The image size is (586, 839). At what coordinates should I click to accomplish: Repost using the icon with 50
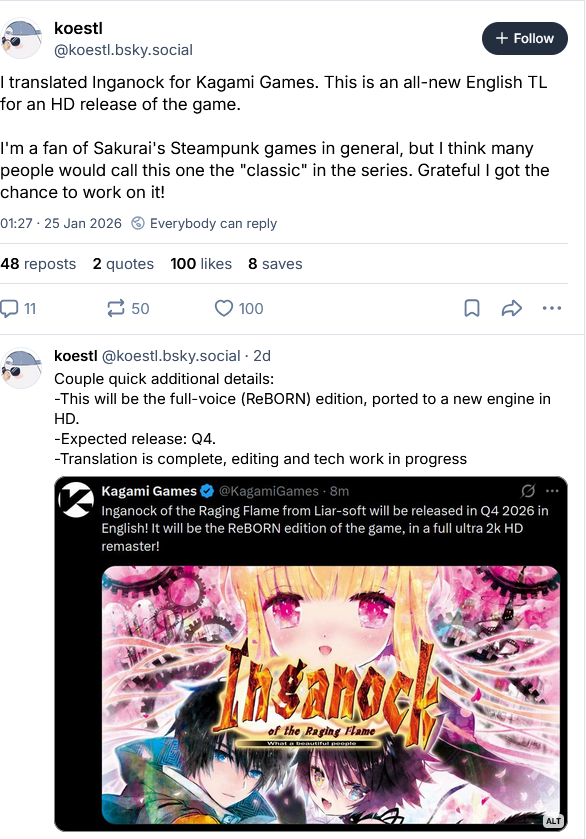point(128,308)
